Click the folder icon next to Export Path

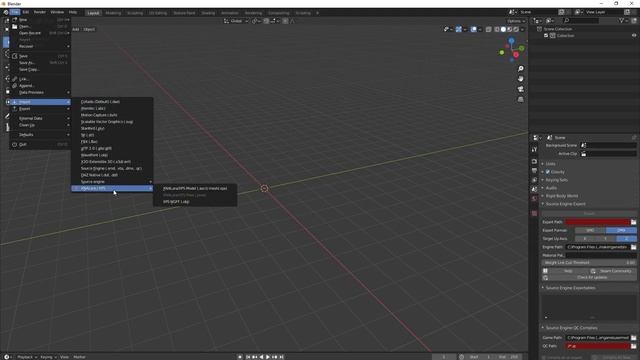[x=633, y=222]
